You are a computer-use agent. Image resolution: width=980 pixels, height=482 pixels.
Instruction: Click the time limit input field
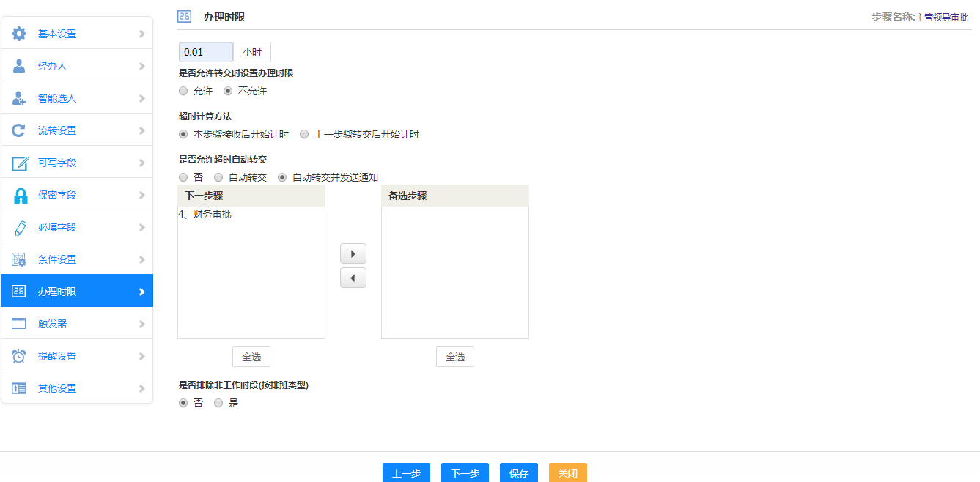click(x=206, y=52)
